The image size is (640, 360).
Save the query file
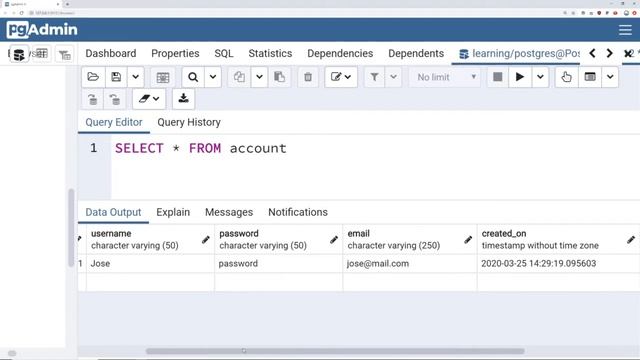pos(116,77)
